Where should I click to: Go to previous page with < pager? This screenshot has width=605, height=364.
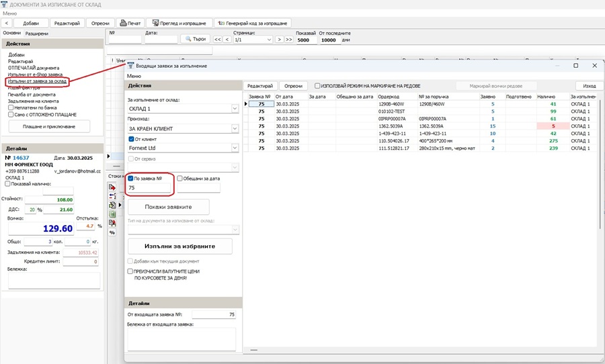coord(227,40)
